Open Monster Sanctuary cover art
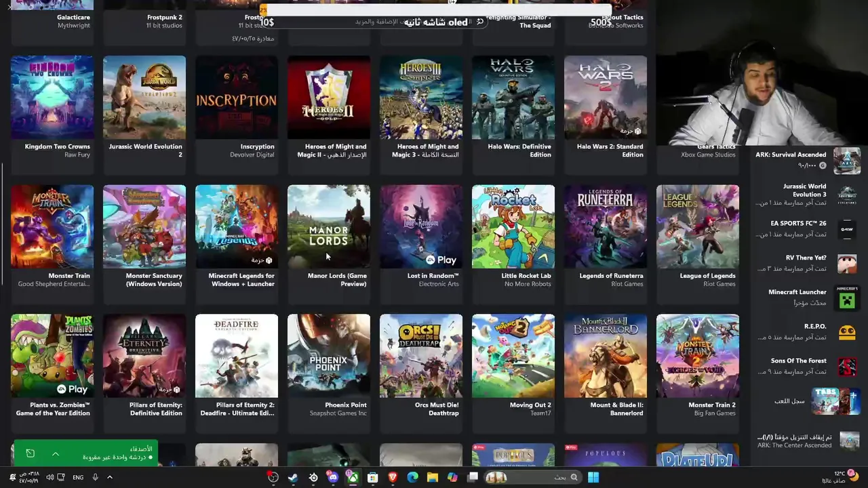The height and width of the screenshot is (488, 868). point(144,226)
